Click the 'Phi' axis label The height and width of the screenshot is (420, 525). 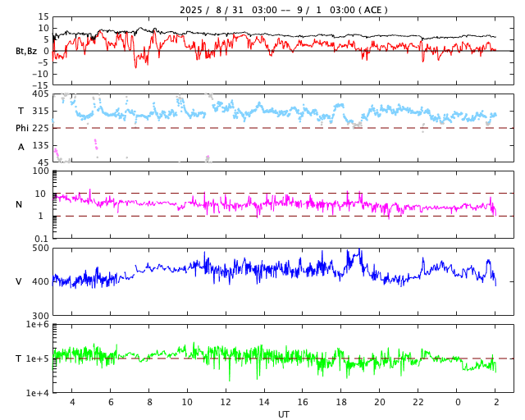(x=22, y=128)
